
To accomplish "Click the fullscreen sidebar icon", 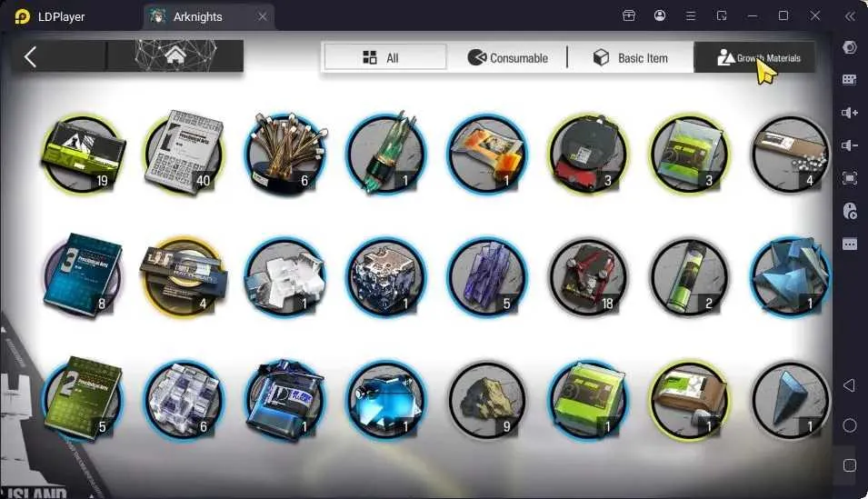I will pos(849,178).
